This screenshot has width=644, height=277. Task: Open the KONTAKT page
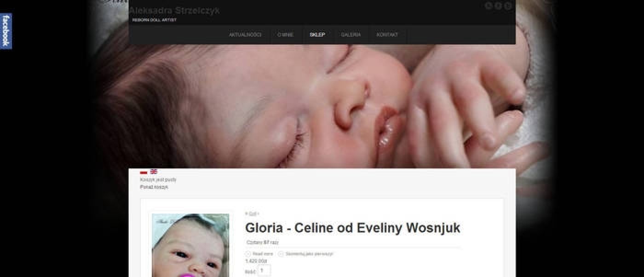[x=387, y=35]
